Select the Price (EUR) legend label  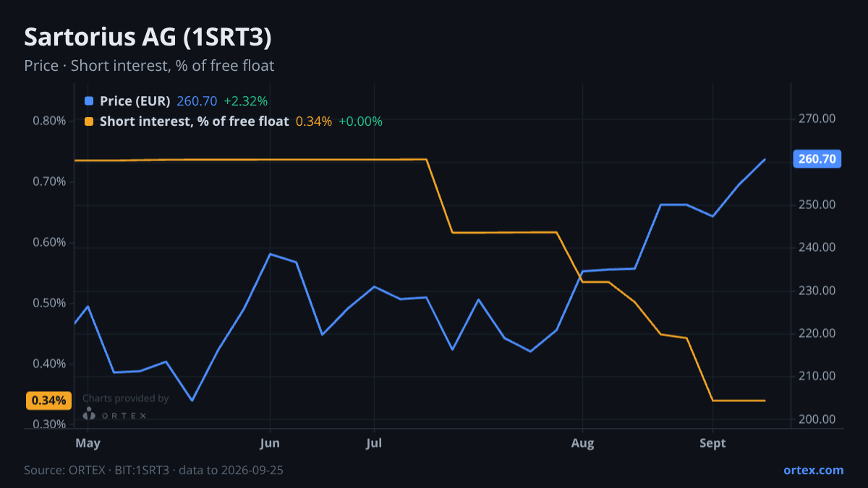point(135,101)
